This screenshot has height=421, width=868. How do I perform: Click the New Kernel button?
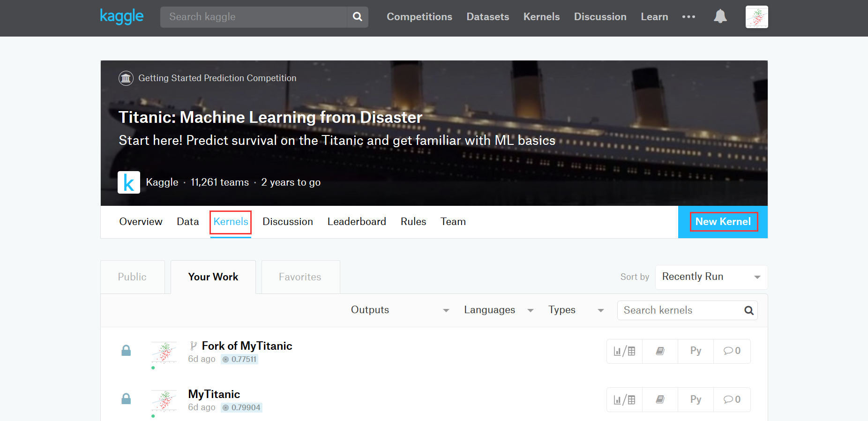pos(723,222)
